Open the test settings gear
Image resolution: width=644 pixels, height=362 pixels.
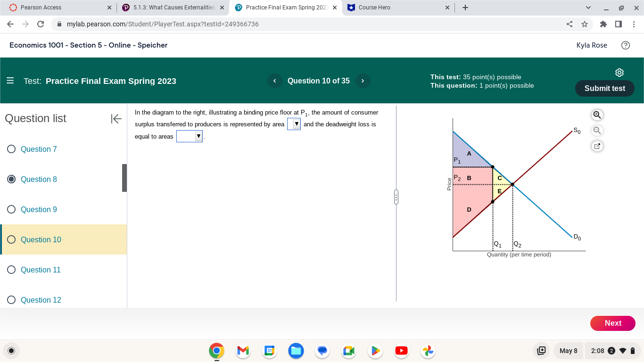click(x=619, y=72)
